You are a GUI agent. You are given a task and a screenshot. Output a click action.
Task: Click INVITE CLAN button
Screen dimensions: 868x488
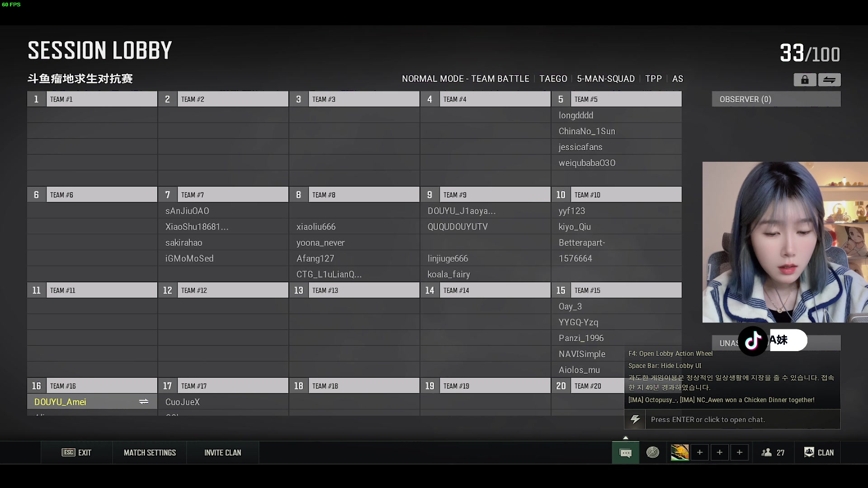coord(222,452)
